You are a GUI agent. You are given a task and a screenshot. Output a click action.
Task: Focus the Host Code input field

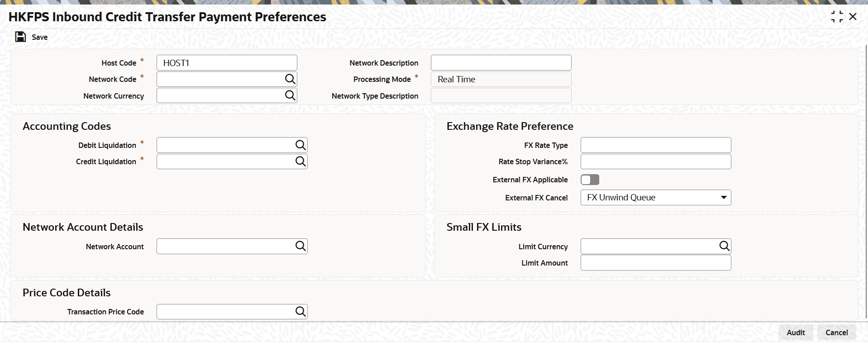pos(226,63)
